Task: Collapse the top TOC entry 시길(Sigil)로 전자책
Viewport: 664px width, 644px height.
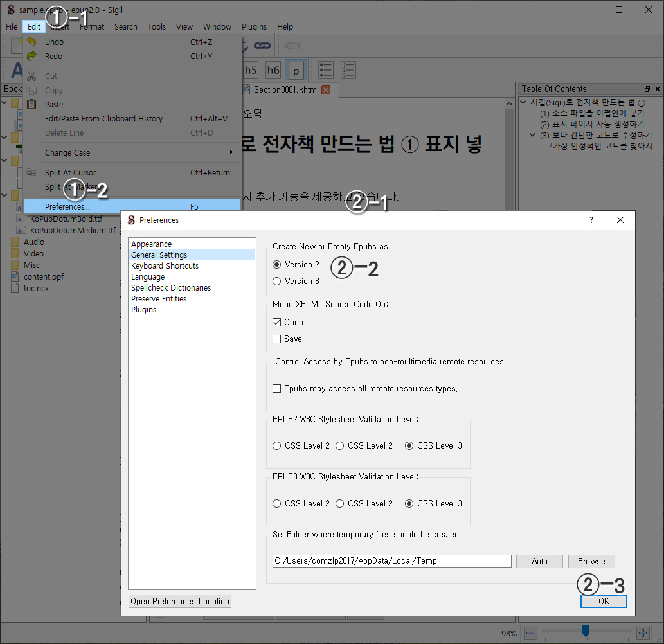Action: point(523,102)
